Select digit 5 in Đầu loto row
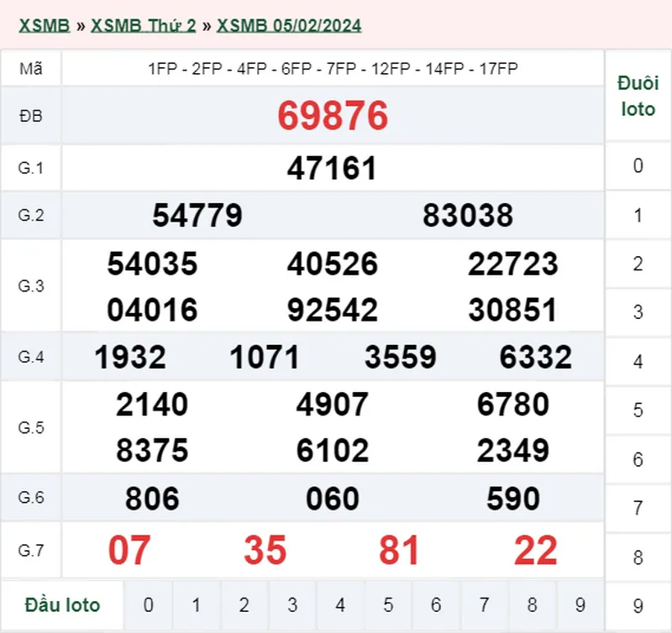 coord(389,604)
